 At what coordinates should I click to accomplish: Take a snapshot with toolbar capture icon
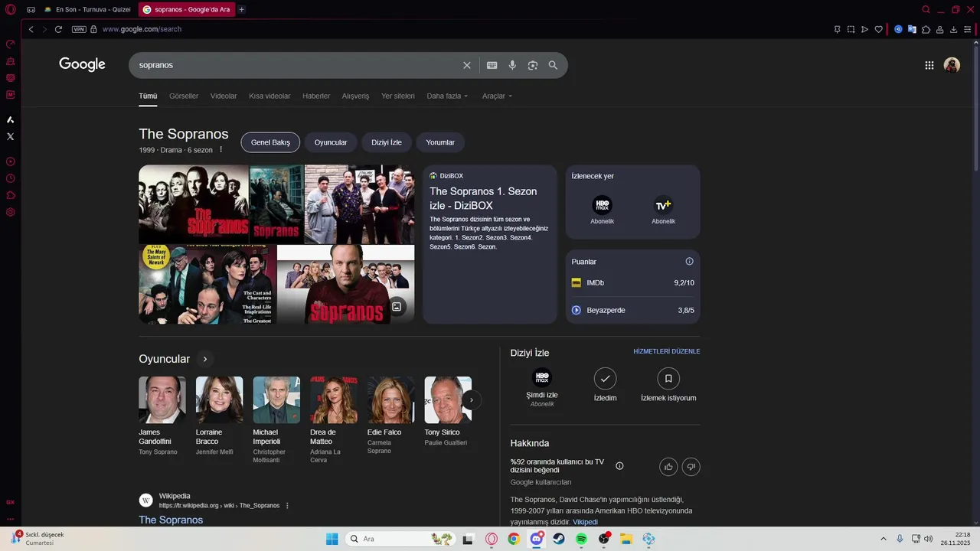tap(851, 29)
